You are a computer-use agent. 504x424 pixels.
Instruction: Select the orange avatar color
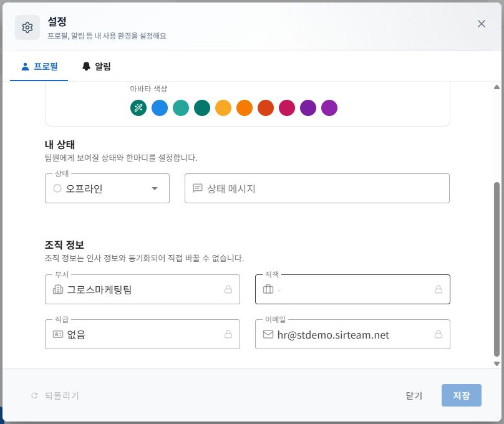pyautogui.click(x=245, y=108)
